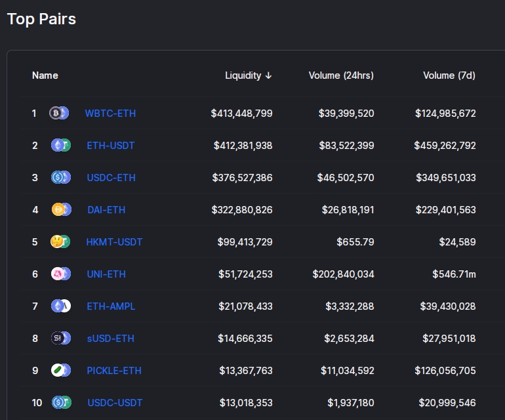Click the sUSD-ETH token pair icon
The image size is (505, 420).
pyautogui.click(x=61, y=338)
